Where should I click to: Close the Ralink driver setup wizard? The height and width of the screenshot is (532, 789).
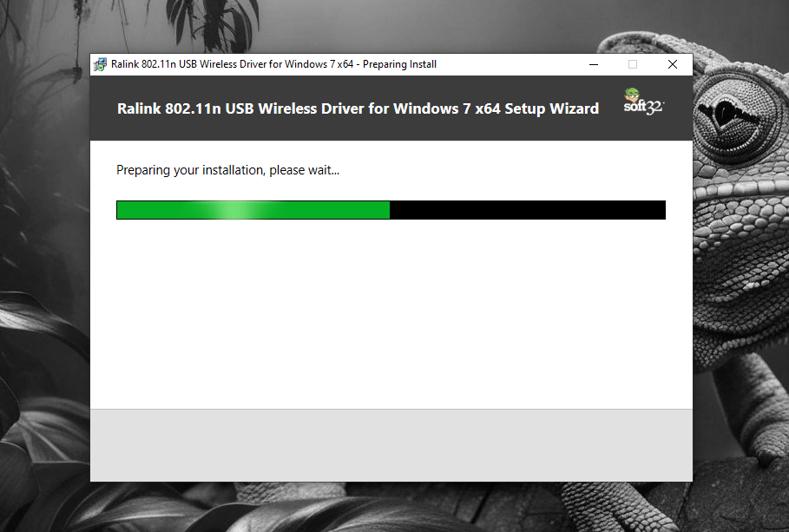pyautogui.click(x=673, y=64)
